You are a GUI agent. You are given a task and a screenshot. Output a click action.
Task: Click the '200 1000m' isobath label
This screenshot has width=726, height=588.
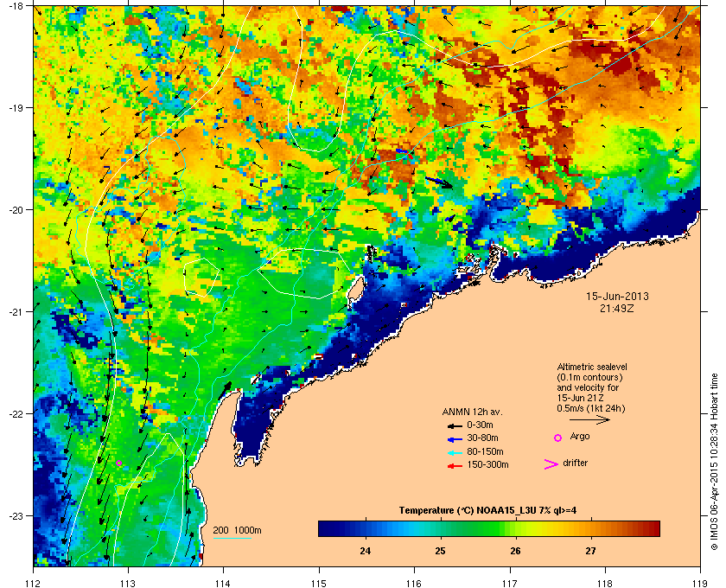click(237, 531)
